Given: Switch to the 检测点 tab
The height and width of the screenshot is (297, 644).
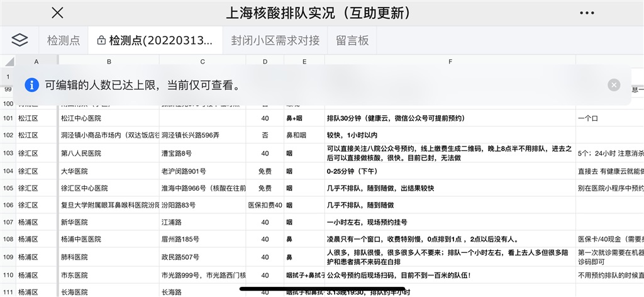Looking at the screenshot, I should (x=64, y=41).
